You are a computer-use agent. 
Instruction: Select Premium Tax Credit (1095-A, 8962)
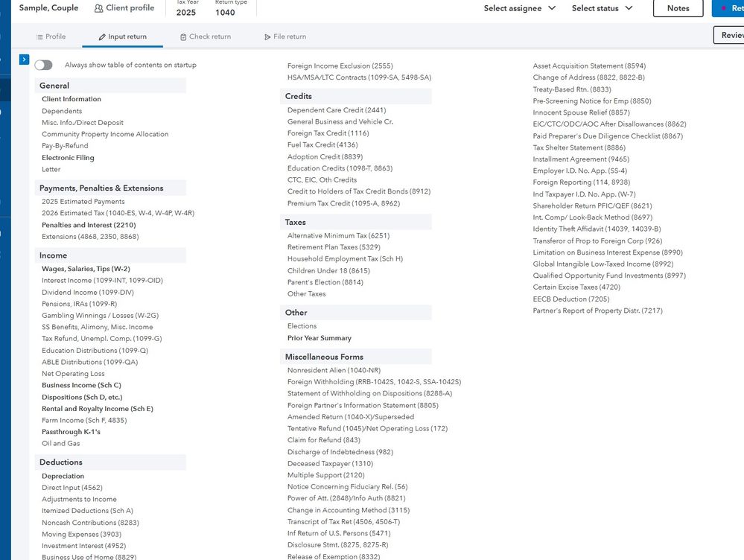coord(343,203)
